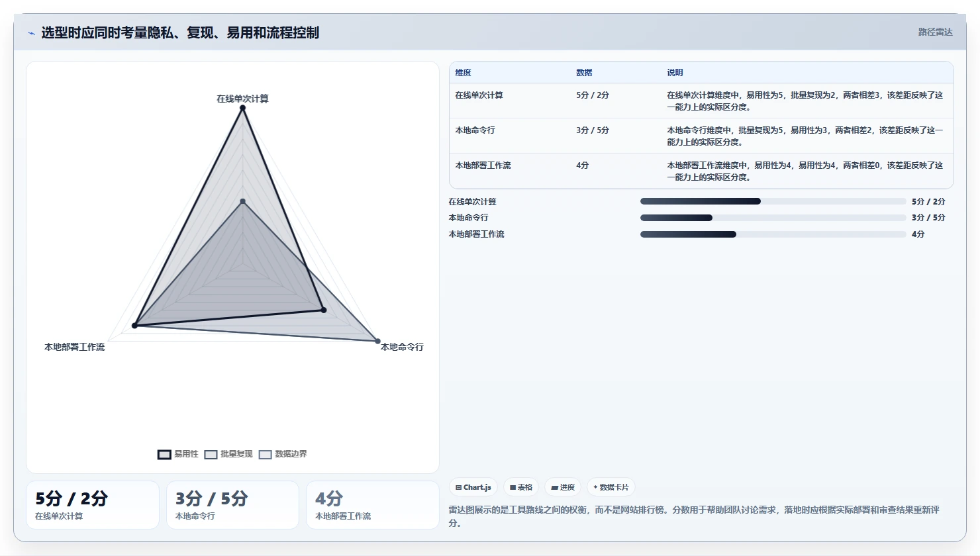Screen dimensions: 980x556
Task: Click the 本地部署工作流 progress bar
Action: click(x=773, y=234)
